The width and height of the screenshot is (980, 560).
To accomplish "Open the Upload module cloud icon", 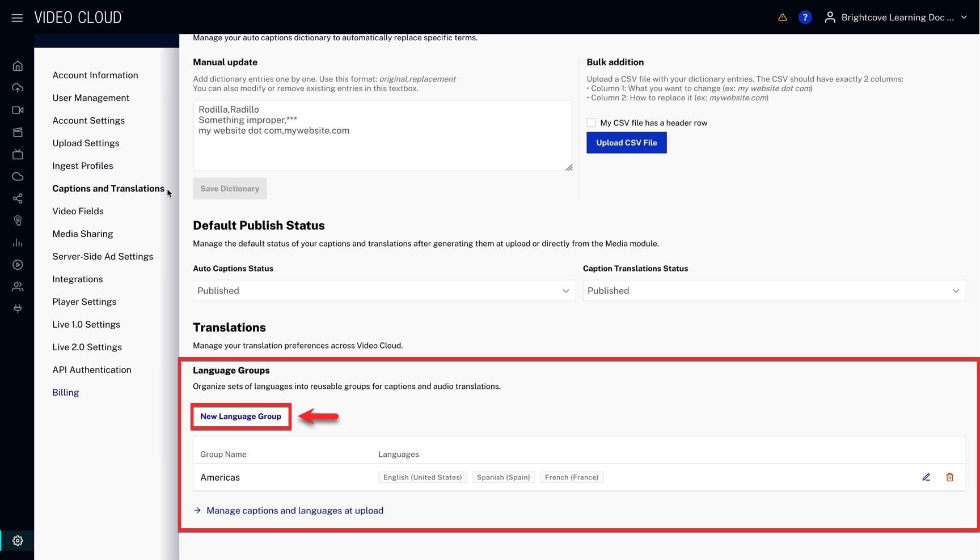I will [x=18, y=88].
